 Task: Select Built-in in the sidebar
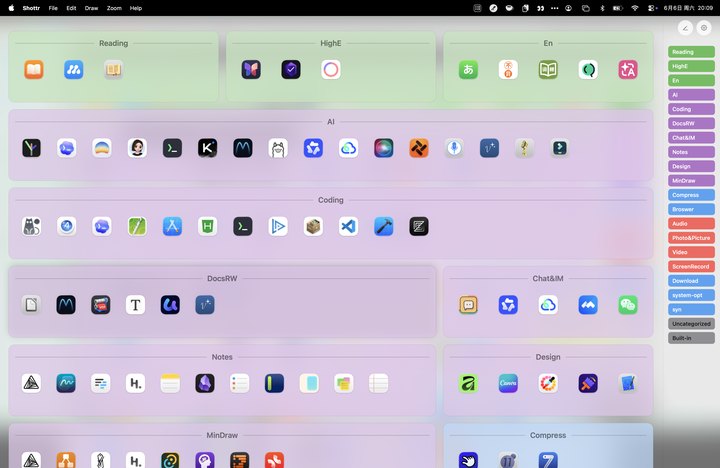click(x=691, y=338)
